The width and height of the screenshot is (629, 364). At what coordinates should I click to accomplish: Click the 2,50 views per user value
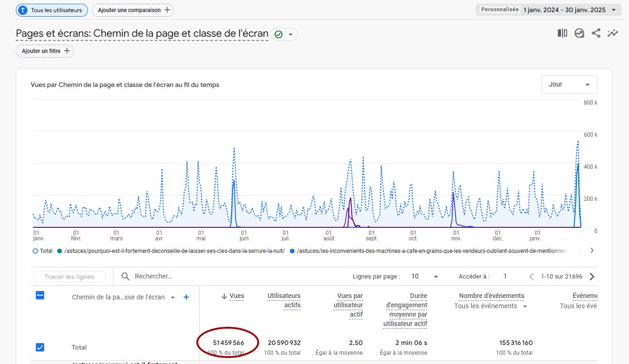click(355, 343)
